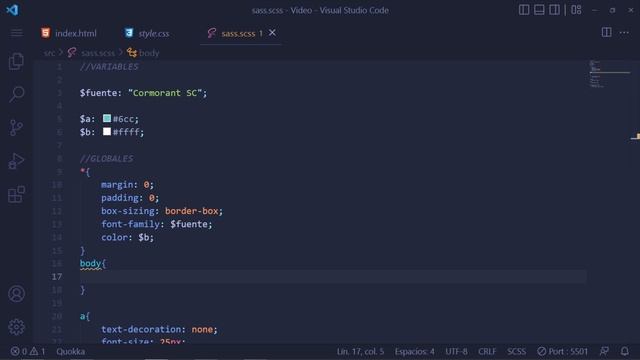
Task: Open the Manage gear icon
Action: tap(16, 327)
